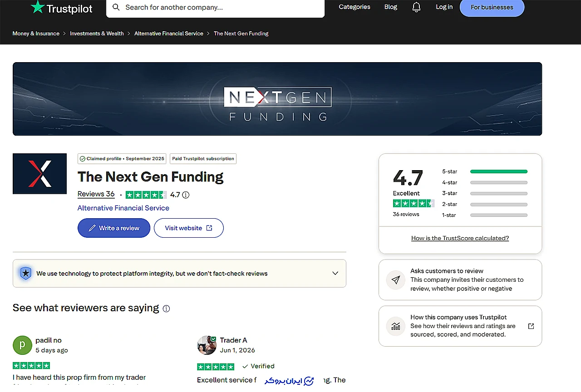Click Trader A's five-star rating

[x=216, y=367]
